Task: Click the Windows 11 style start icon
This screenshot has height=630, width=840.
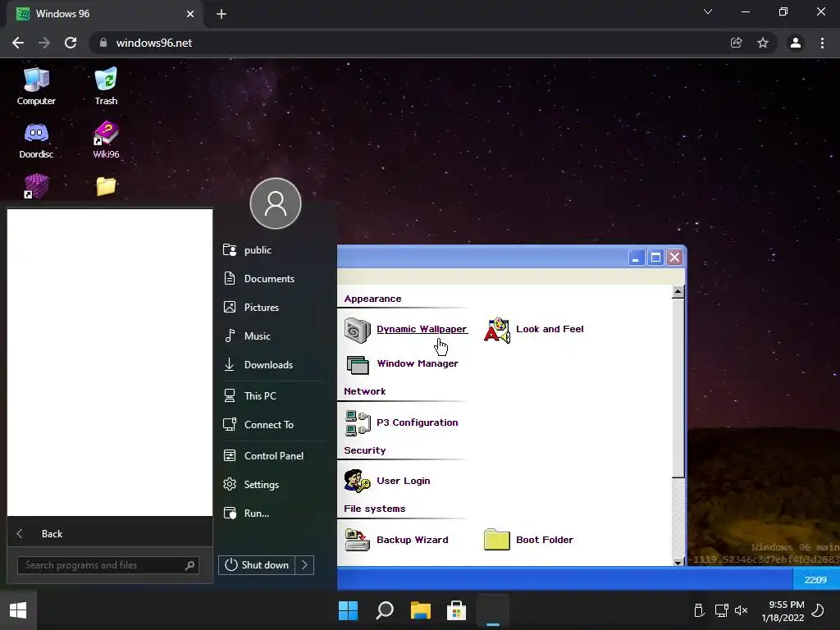Action: pos(348,610)
